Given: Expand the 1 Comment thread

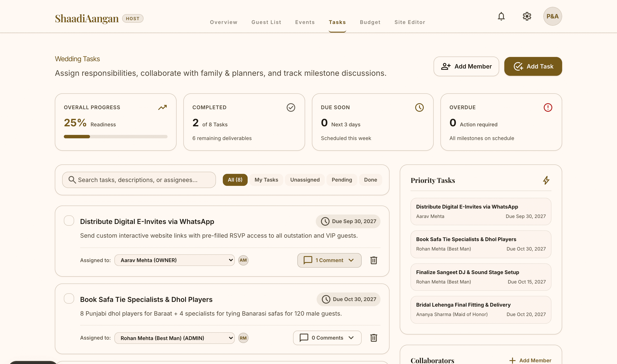Looking at the screenshot, I should (329, 260).
